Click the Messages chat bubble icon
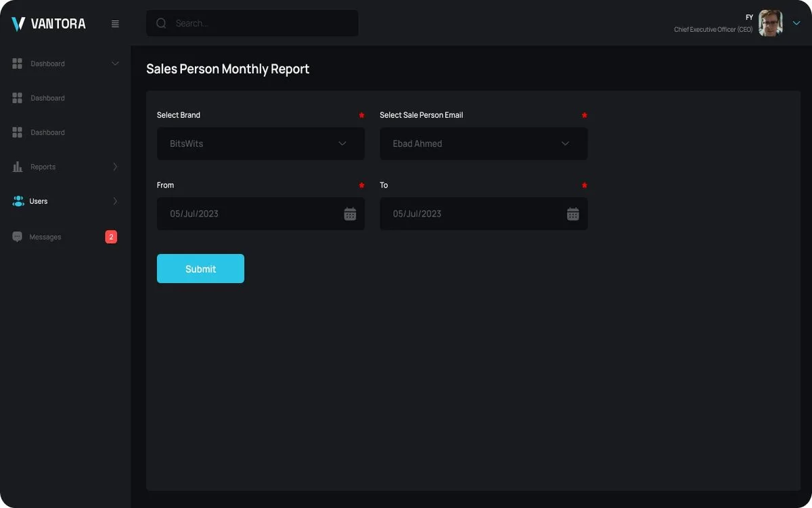Viewport: 812px width, 508px height. pyautogui.click(x=18, y=237)
